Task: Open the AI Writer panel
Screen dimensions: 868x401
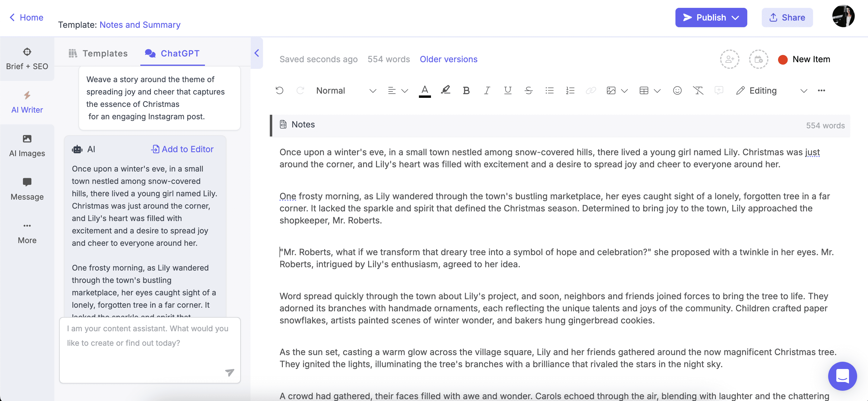Action: (x=27, y=103)
